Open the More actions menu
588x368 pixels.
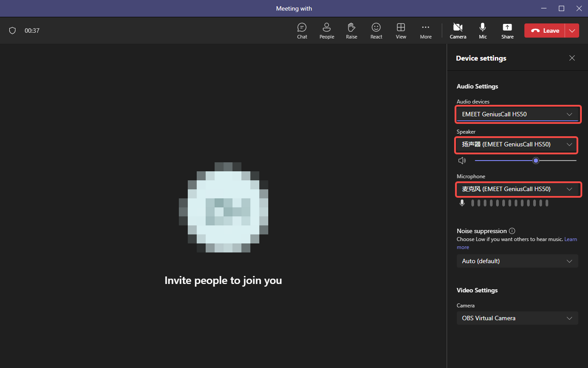pos(426,31)
